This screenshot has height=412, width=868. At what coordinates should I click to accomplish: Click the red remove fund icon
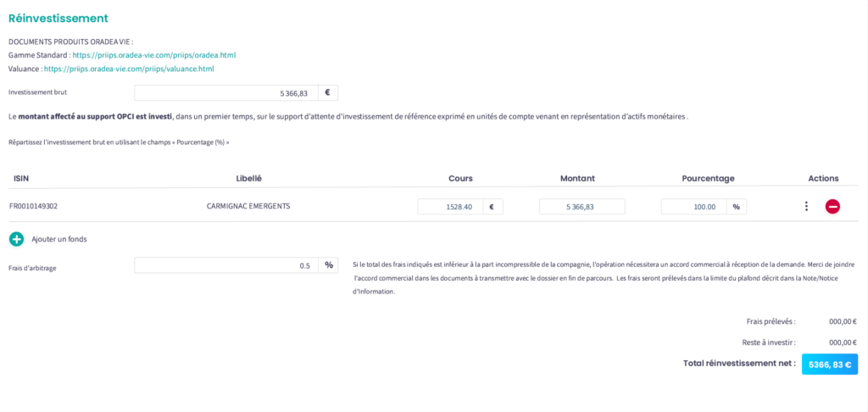pos(832,206)
